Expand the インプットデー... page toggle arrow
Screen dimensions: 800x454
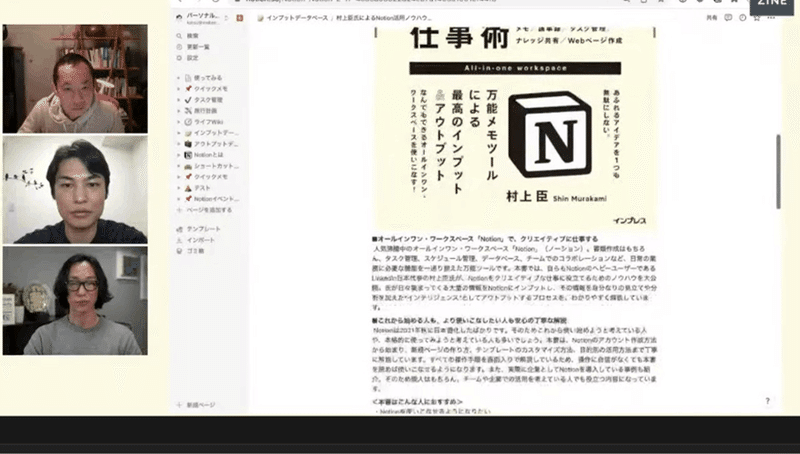(179, 133)
